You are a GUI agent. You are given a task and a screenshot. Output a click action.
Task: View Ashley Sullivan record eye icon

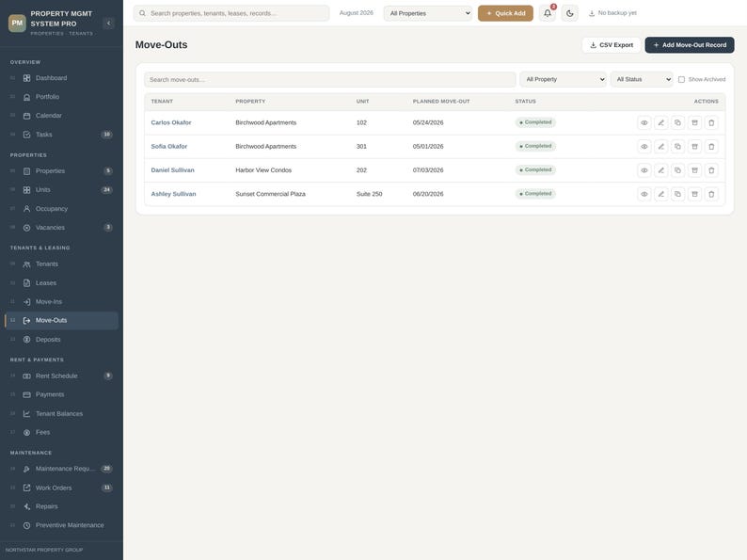[x=644, y=194]
